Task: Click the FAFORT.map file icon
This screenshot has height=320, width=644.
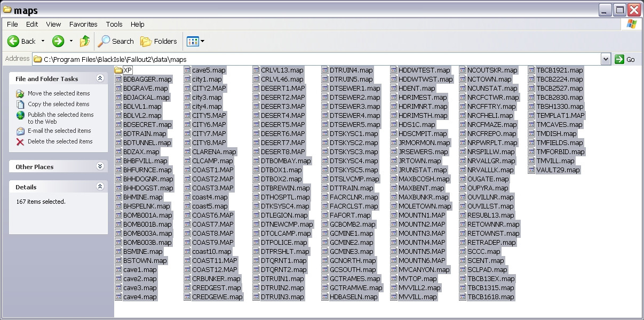Action: 325,215
